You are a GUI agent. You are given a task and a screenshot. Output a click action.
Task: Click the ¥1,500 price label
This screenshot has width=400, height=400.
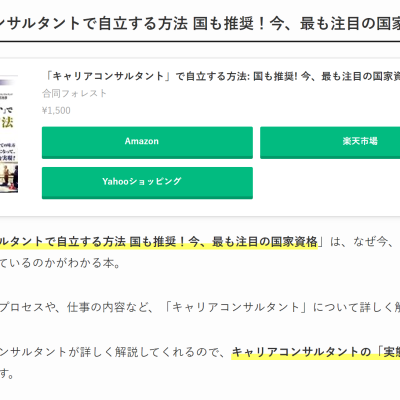click(x=56, y=111)
